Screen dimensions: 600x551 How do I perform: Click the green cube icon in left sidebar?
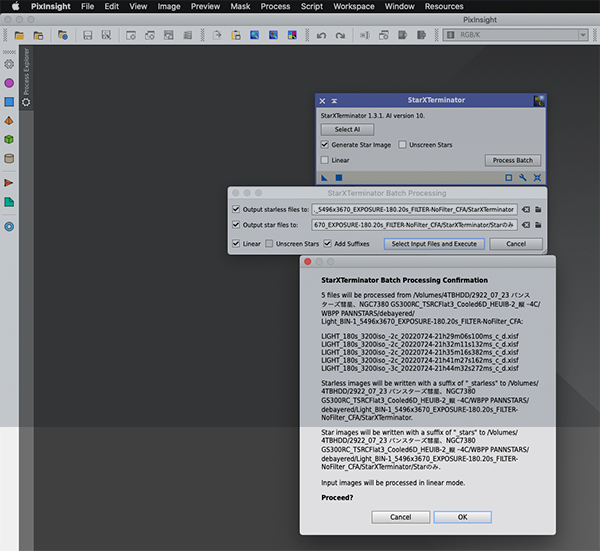[x=9, y=139]
